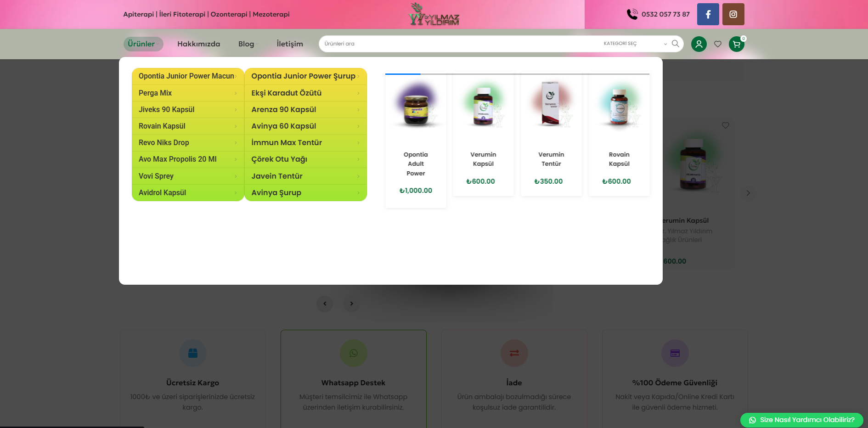868x428 pixels.
Task: Click the Ücretsiz Kargo heading
Action: [192, 383]
